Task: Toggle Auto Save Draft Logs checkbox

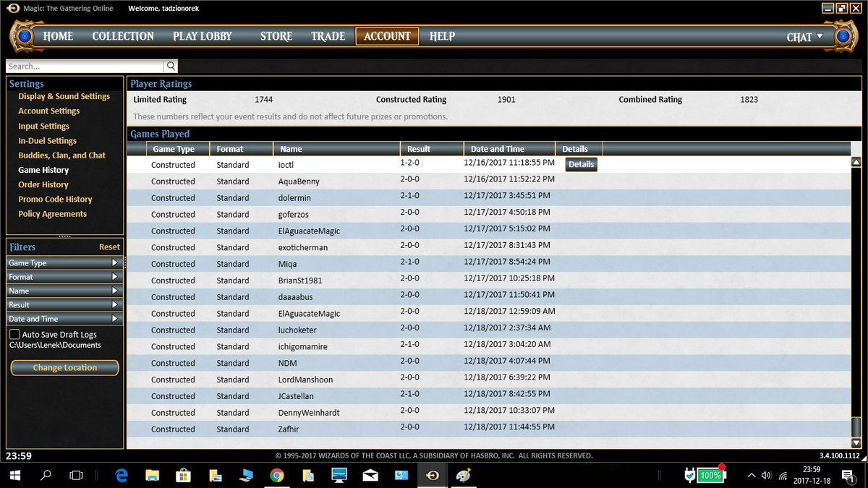Action: (x=14, y=335)
